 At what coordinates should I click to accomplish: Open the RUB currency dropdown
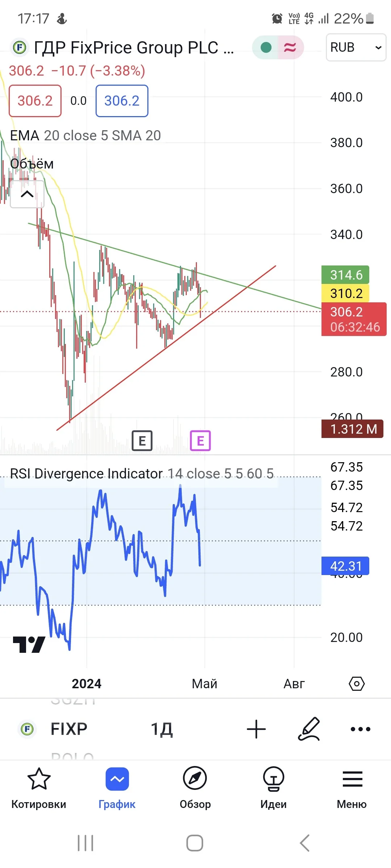(x=356, y=47)
